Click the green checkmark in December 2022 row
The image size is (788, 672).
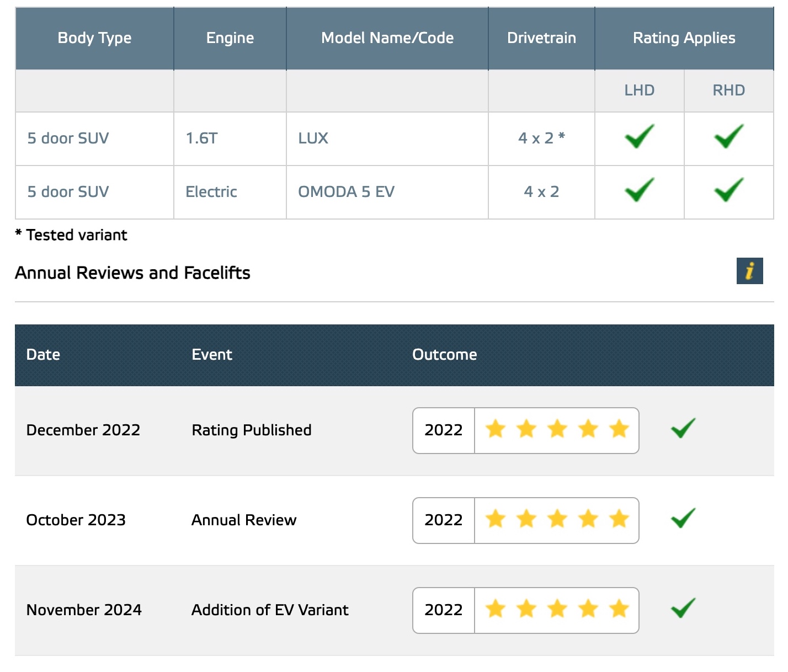point(683,428)
